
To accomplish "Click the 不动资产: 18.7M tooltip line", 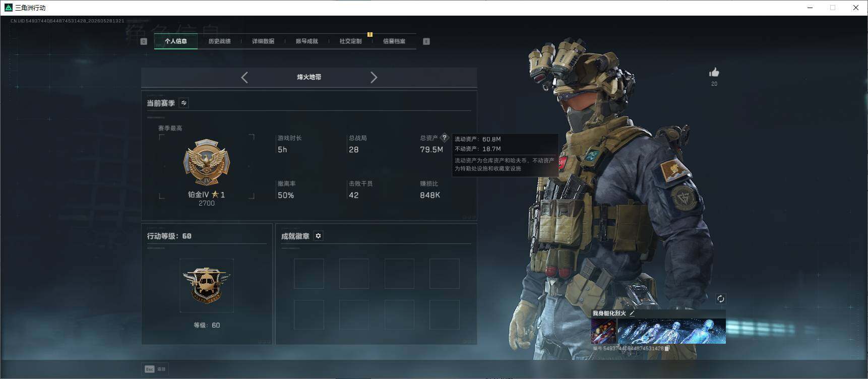I will 478,149.
